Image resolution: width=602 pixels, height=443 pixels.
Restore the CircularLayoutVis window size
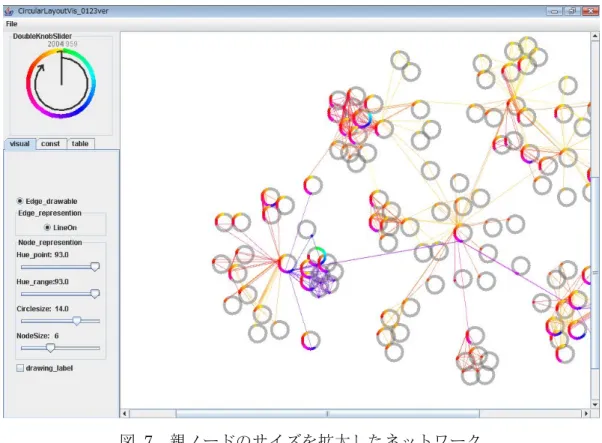(572, 11)
